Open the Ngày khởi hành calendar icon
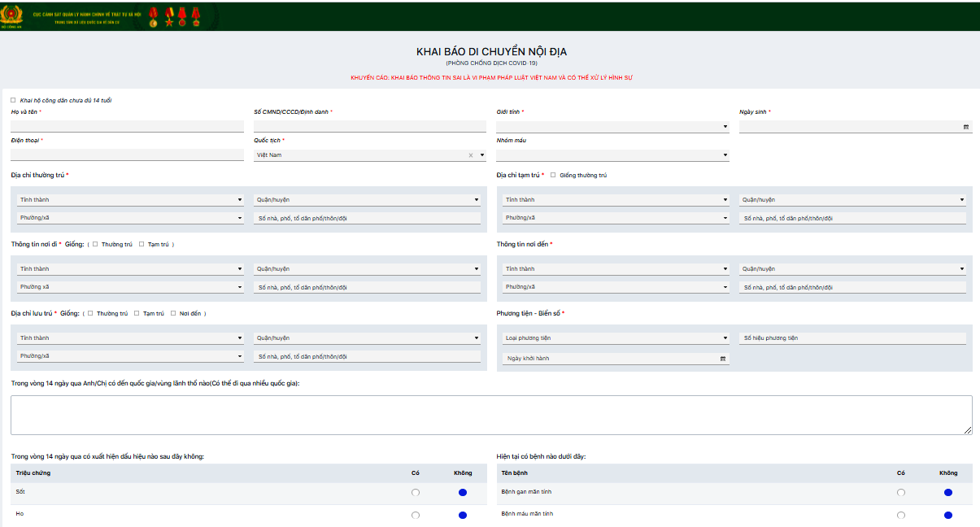Screen dimensions: 980x527 [723, 359]
